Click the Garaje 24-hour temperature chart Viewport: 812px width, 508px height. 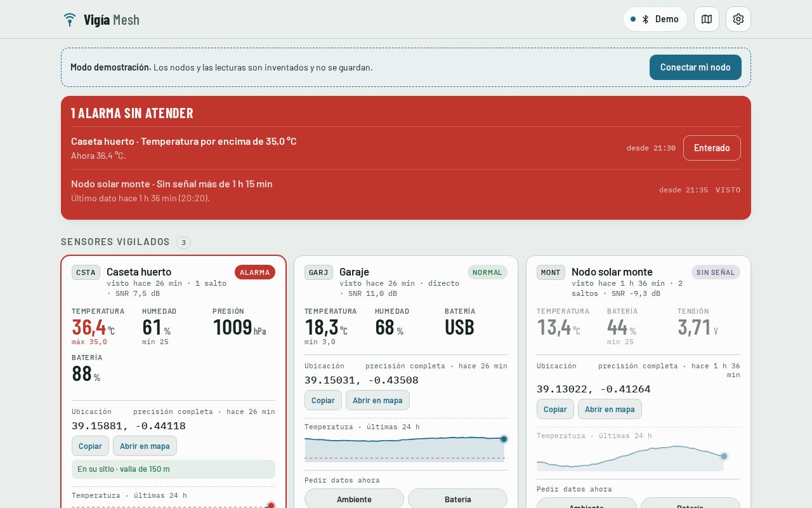406,448
